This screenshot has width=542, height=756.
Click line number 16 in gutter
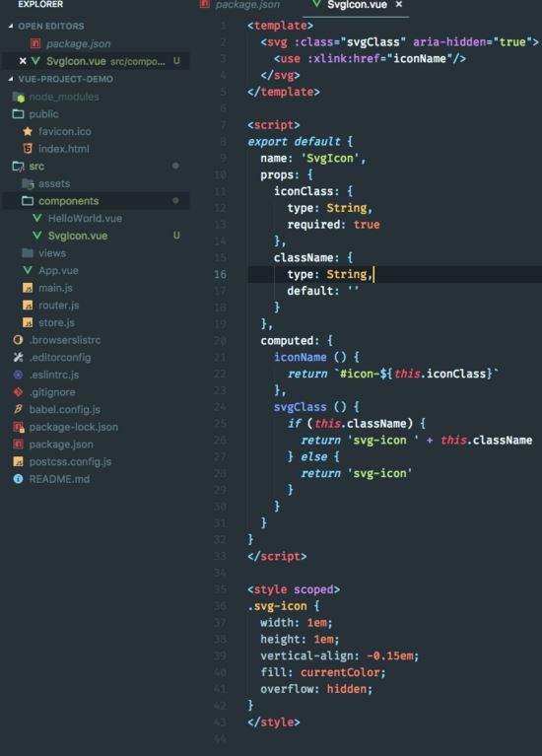click(x=220, y=274)
